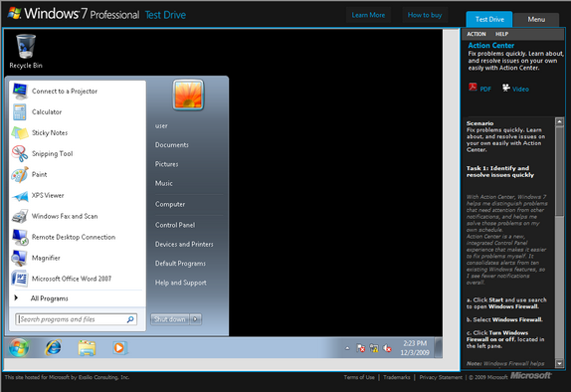Screen dimensions: 571x392
Task: Click the Microsoft logo in the footer
Action: (x=530, y=376)
